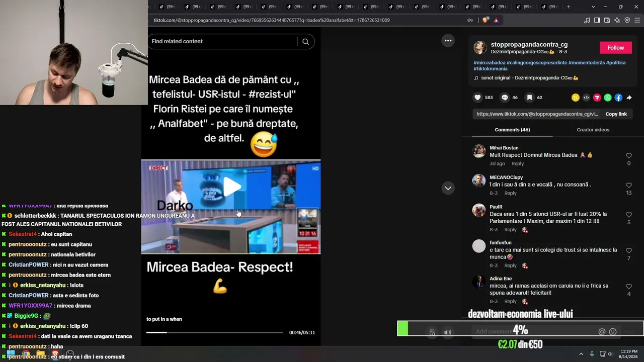Go to next video with down chevron

click(448, 188)
